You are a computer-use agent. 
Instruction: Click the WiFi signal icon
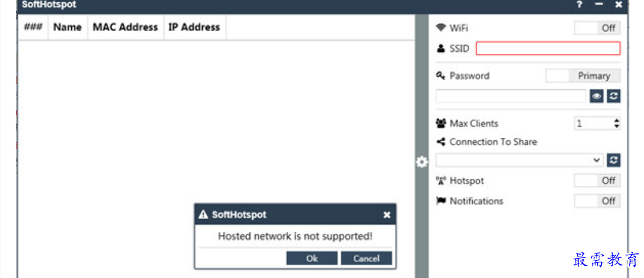(x=441, y=28)
